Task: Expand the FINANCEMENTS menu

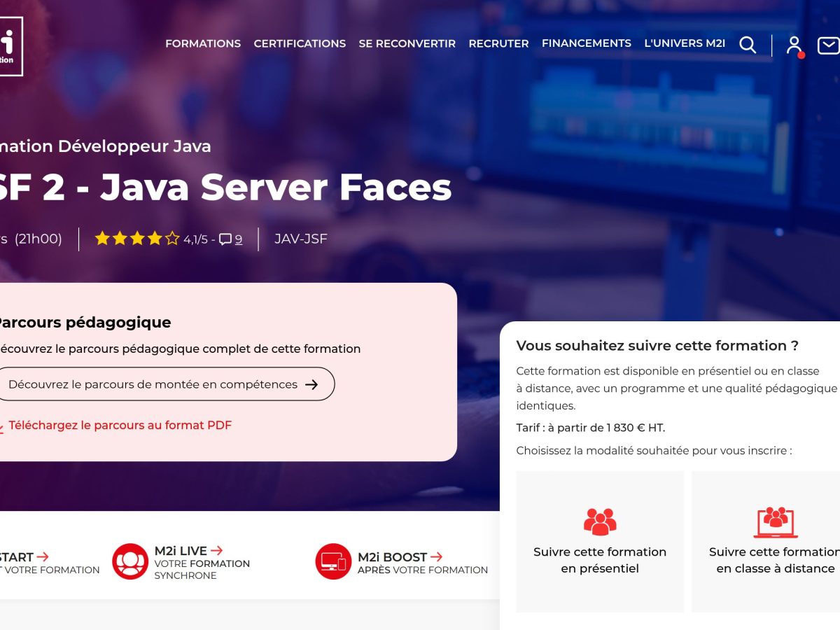Action: [586, 43]
